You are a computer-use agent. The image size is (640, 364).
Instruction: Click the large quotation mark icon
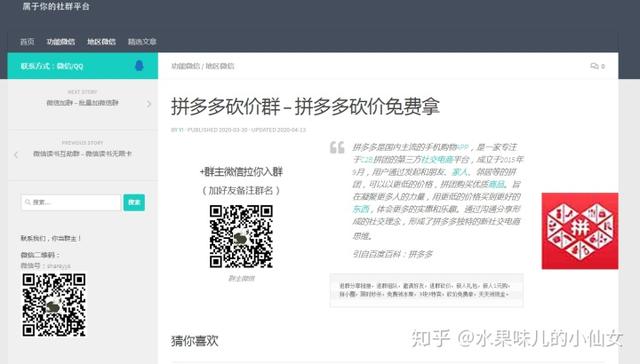coord(337,147)
